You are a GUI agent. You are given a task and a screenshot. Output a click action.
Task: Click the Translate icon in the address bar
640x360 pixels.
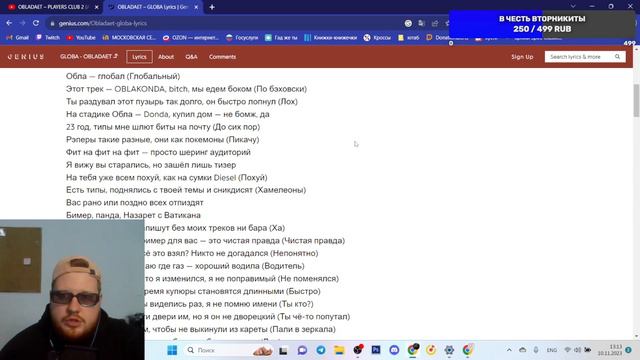(422, 23)
